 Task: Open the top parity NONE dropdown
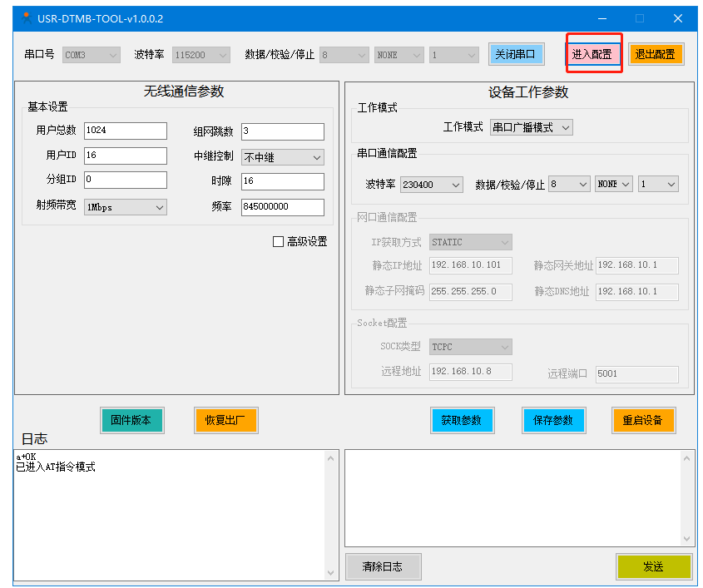(x=399, y=55)
